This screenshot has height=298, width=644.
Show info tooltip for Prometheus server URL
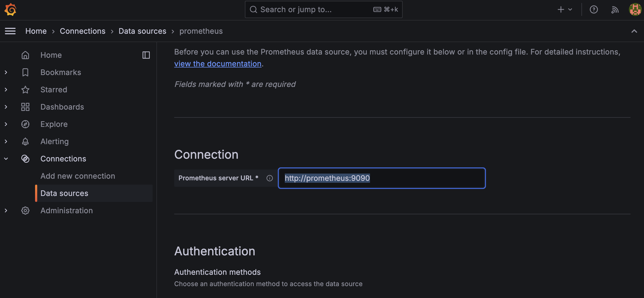pyautogui.click(x=270, y=178)
